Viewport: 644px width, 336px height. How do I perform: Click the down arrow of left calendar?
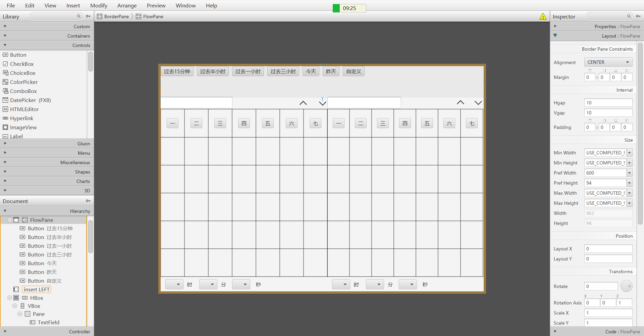pyautogui.click(x=323, y=103)
